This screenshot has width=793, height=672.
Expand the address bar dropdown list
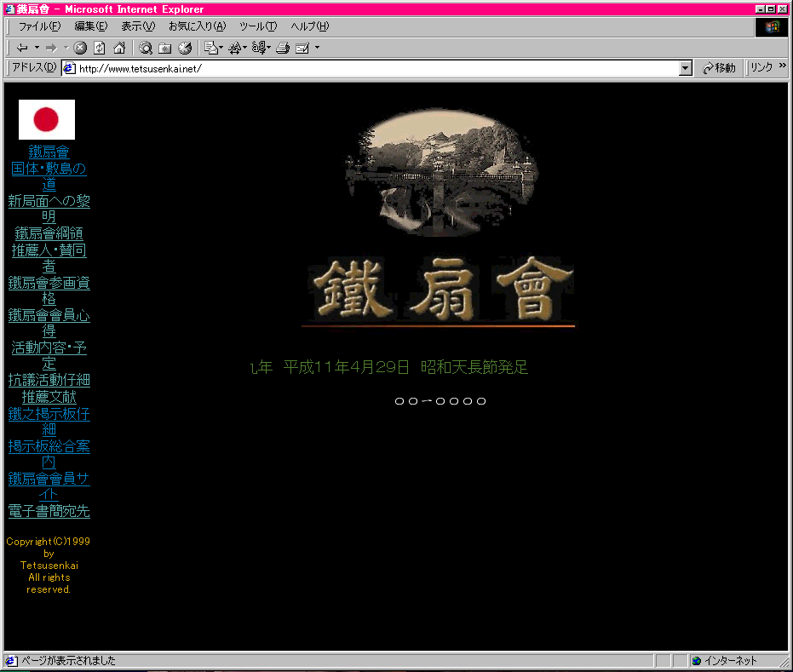[686, 69]
